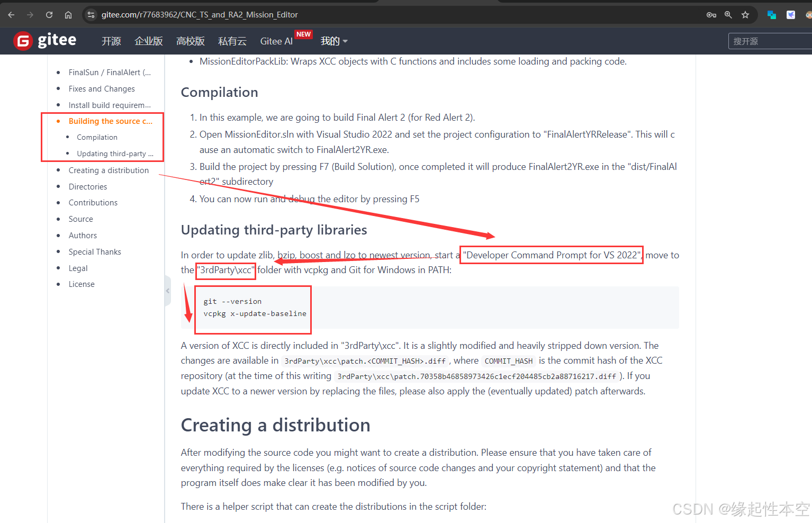Click the zoom magnifier icon in address bar
Screen dimensions: 812x523
tap(728, 15)
